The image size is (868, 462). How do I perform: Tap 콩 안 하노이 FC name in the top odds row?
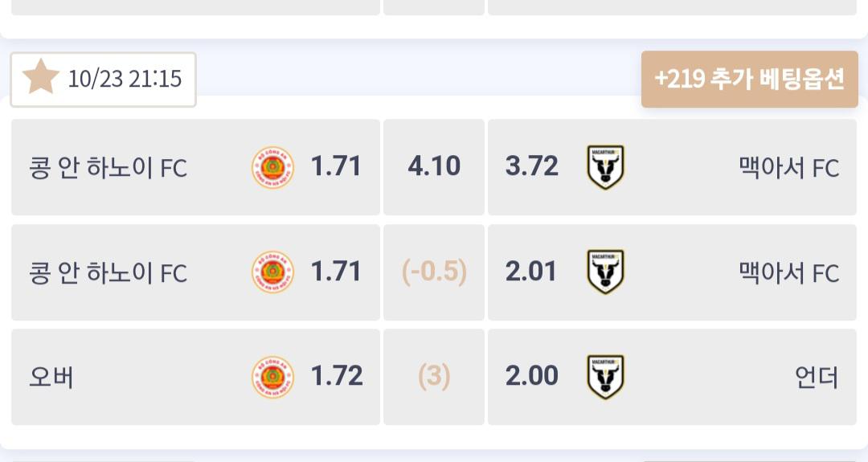(108, 168)
